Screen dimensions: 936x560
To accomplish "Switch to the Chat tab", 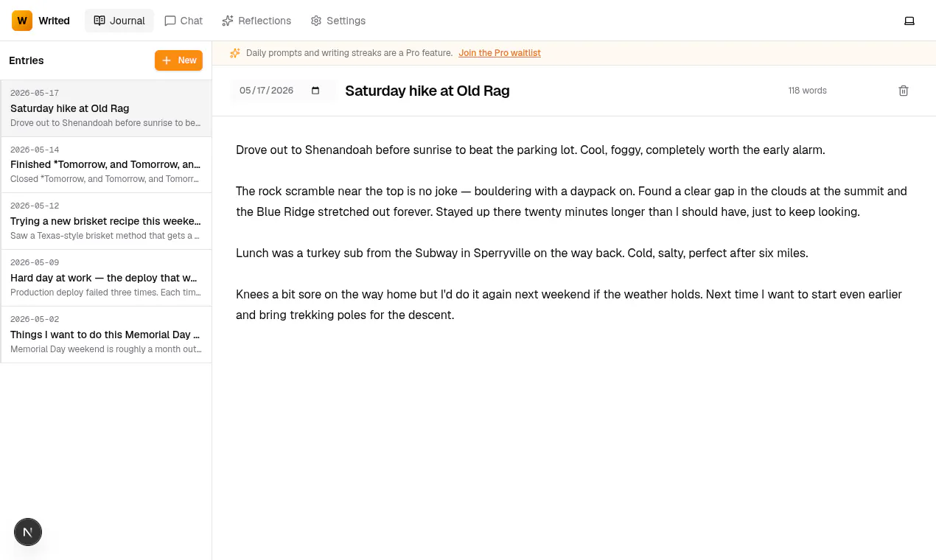I will click(x=184, y=21).
